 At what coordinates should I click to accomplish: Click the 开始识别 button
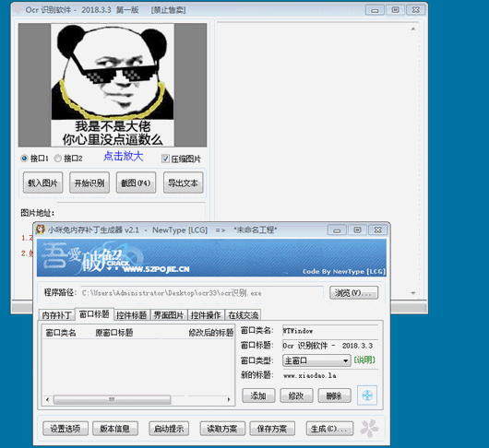89,183
